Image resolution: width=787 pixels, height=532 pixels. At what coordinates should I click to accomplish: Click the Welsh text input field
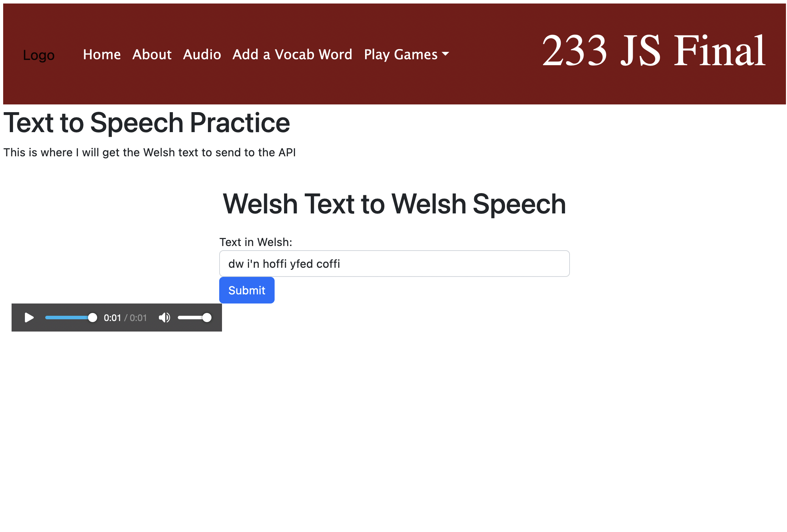click(393, 264)
